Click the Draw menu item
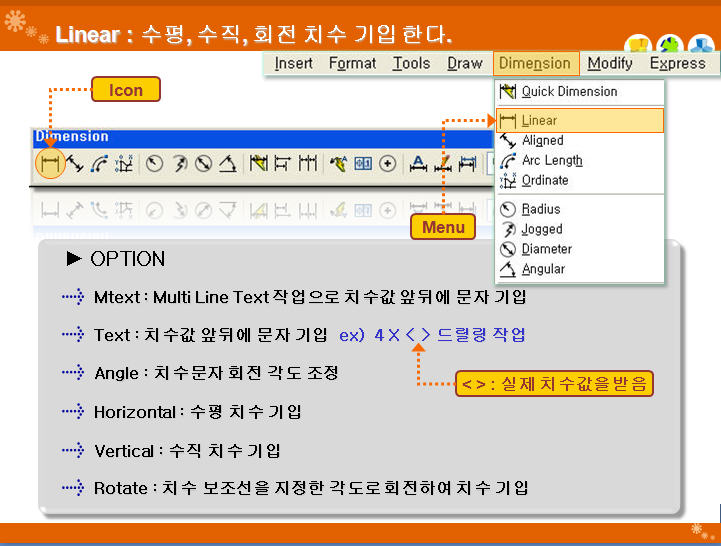This screenshot has height=546, width=721. click(x=464, y=63)
